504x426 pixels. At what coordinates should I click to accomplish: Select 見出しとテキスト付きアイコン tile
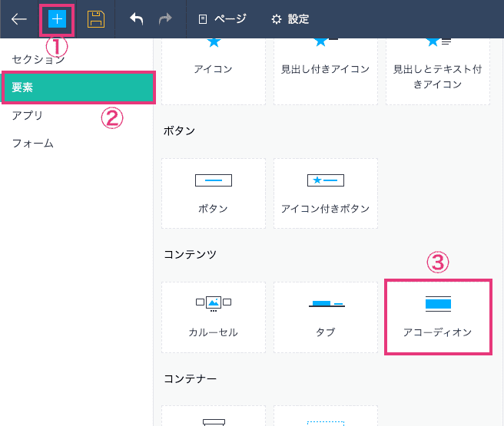point(437,69)
